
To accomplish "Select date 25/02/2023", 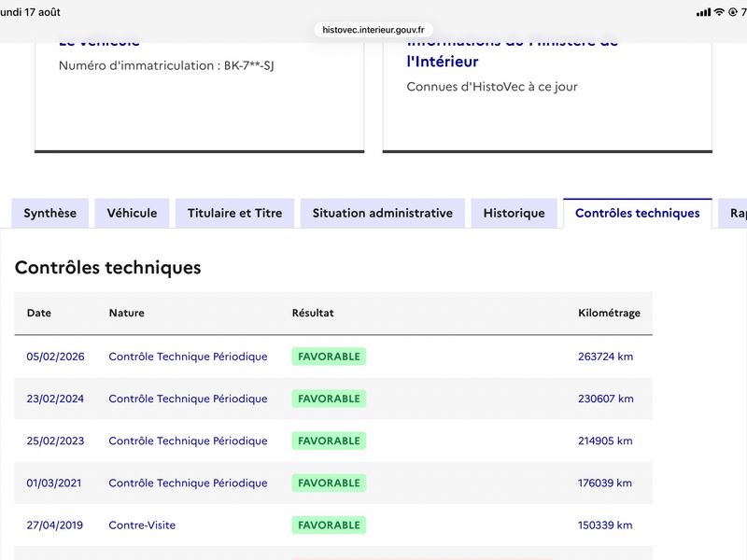I will tap(55, 441).
